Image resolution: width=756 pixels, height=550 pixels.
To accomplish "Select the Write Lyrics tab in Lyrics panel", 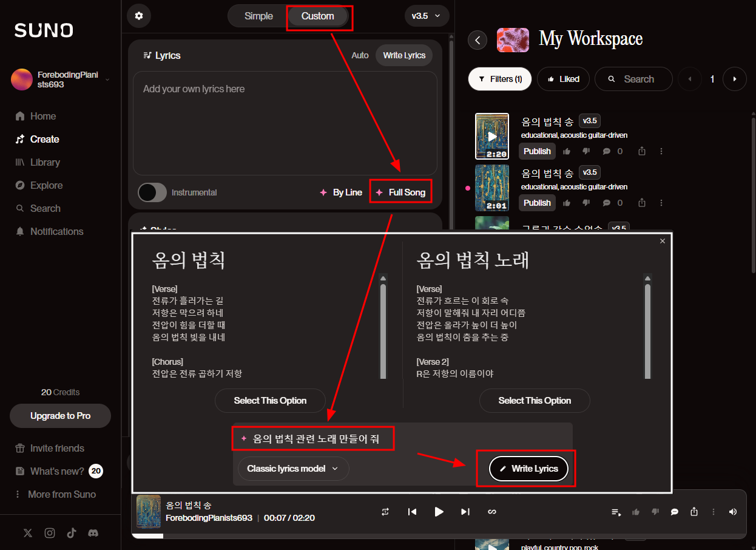I will (x=404, y=55).
